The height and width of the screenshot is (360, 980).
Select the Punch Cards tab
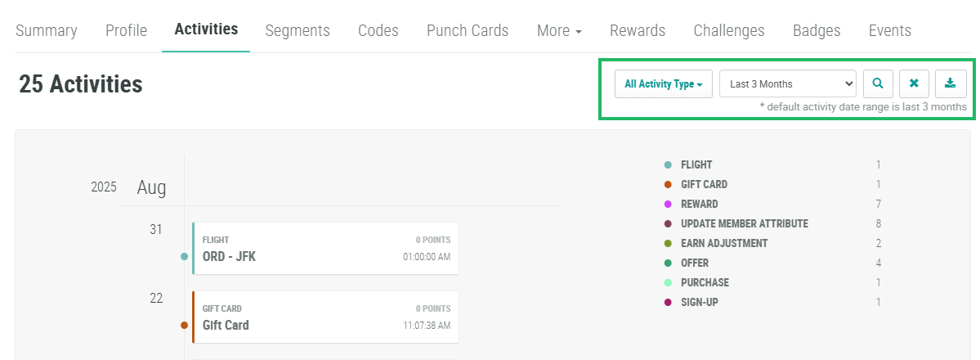pos(468,31)
